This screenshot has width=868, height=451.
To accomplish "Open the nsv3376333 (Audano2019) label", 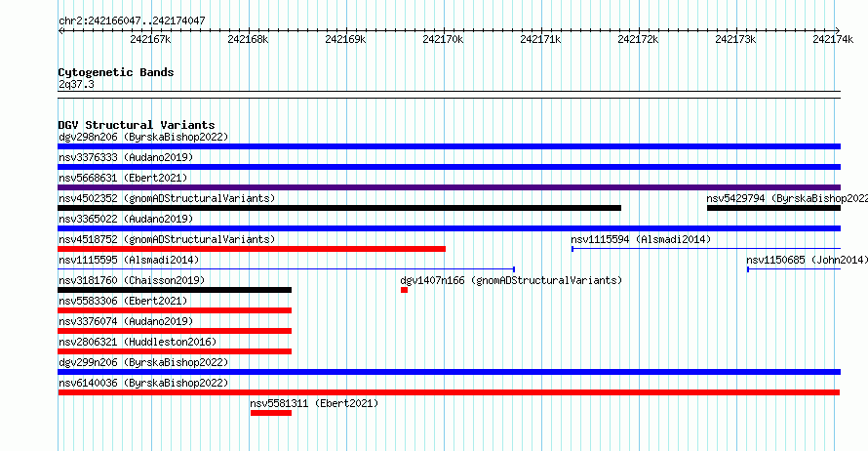I will click(x=126, y=157).
